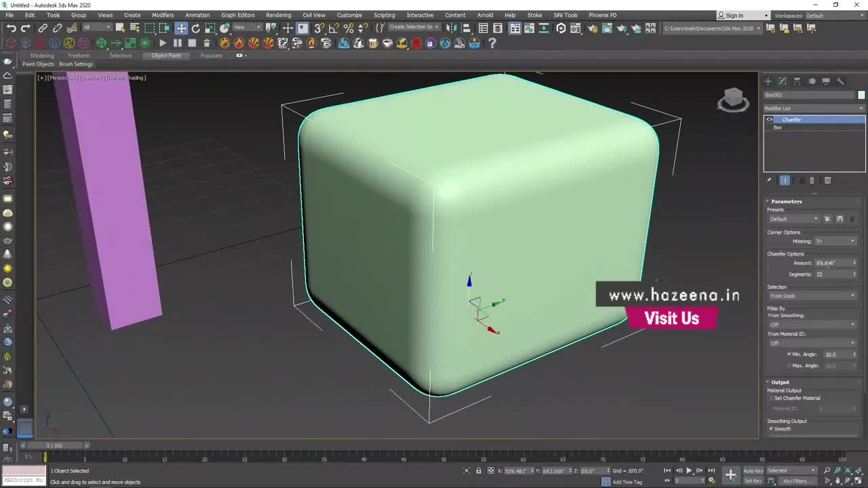
Task: Toggle the Percent Snap icon
Action: [349, 28]
